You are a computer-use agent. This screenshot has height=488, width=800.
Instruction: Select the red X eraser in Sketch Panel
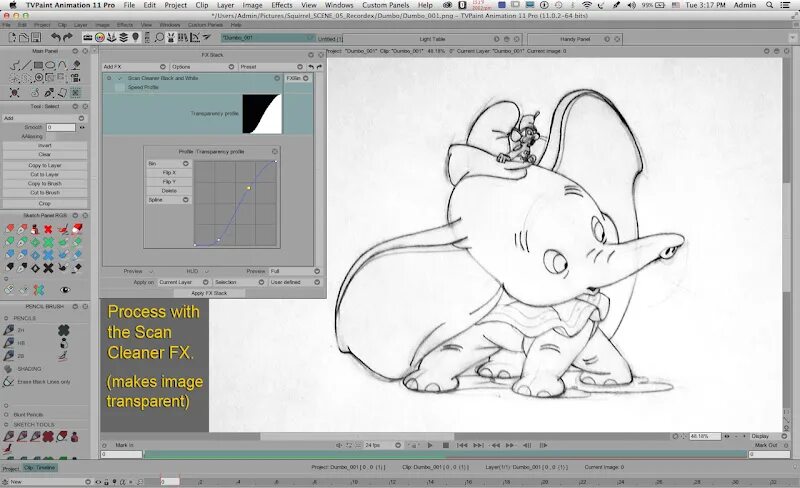click(48, 229)
